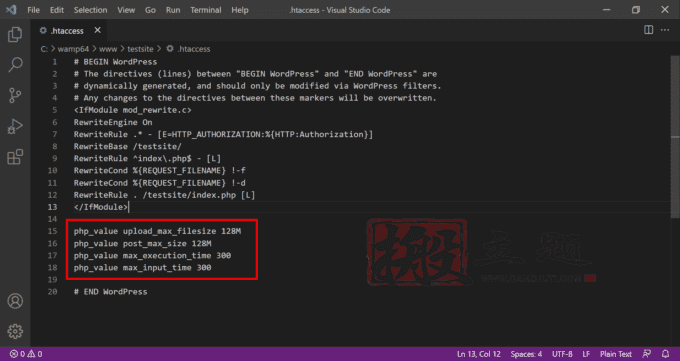Click the '</IfModule>' closing line
The width and height of the screenshot is (680, 361).
pyautogui.click(x=101, y=207)
